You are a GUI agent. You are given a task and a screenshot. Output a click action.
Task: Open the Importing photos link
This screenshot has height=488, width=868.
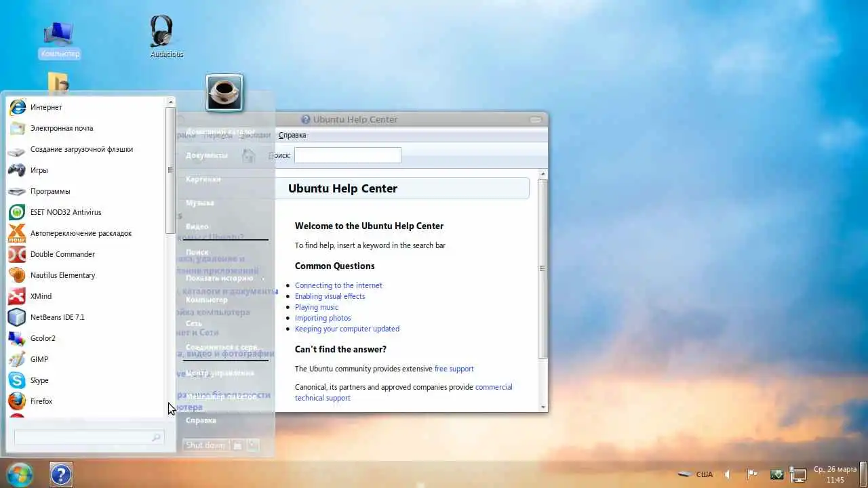pyautogui.click(x=323, y=318)
